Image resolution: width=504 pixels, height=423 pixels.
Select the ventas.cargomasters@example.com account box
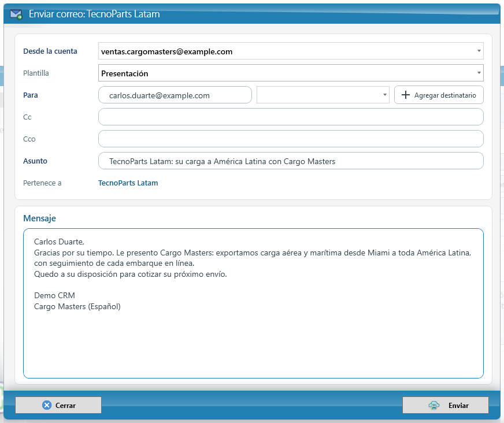tap(291, 51)
